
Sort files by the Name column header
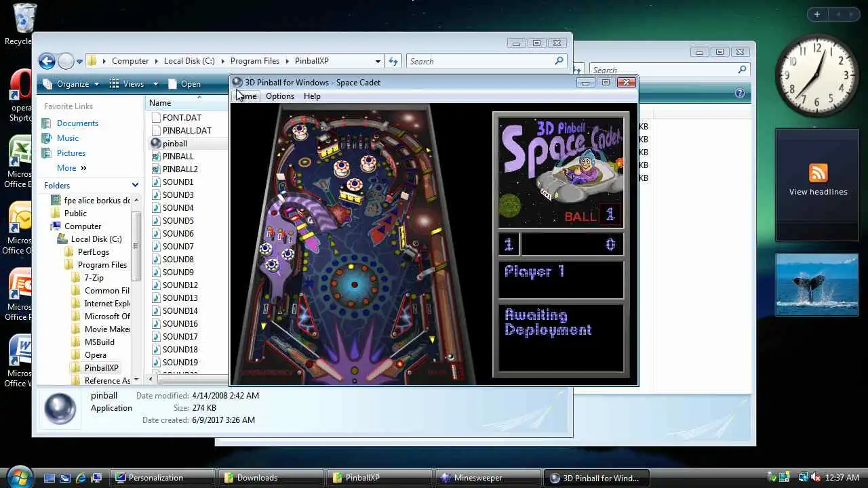(x=160, y=103)
